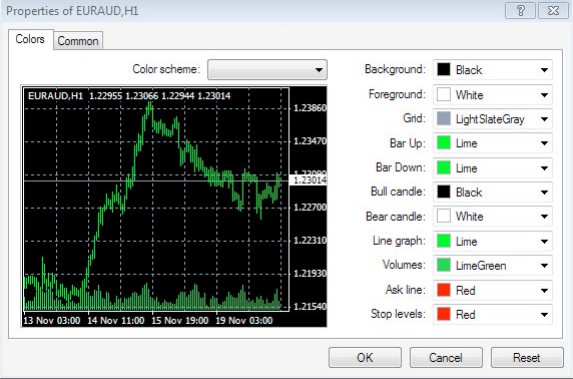Open help with the question mark button
The height and width of the screenshot is (379, 573).
pos(520,11)
